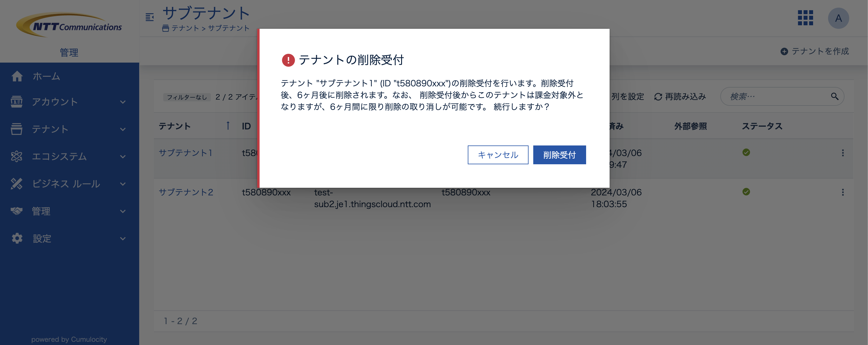The image size is (868, 345).
Task: Open row actions menu for サブテナント2
Action: tap(843, 192)
